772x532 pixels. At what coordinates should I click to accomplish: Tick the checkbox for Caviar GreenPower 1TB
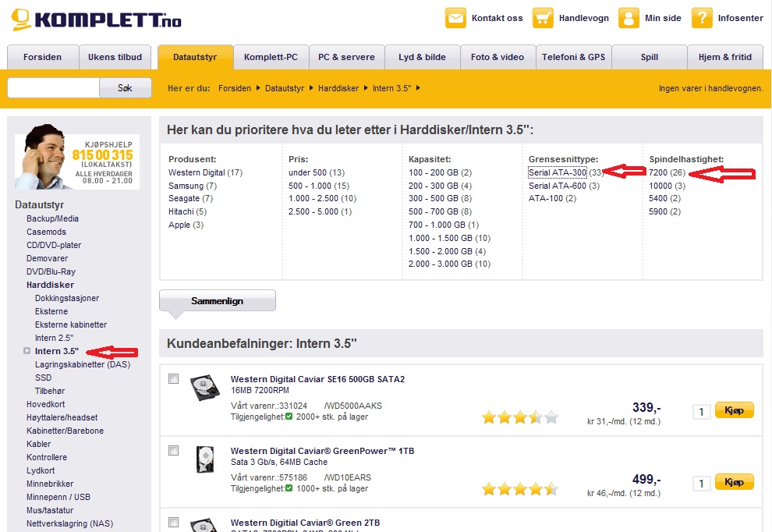coord(173,451)
